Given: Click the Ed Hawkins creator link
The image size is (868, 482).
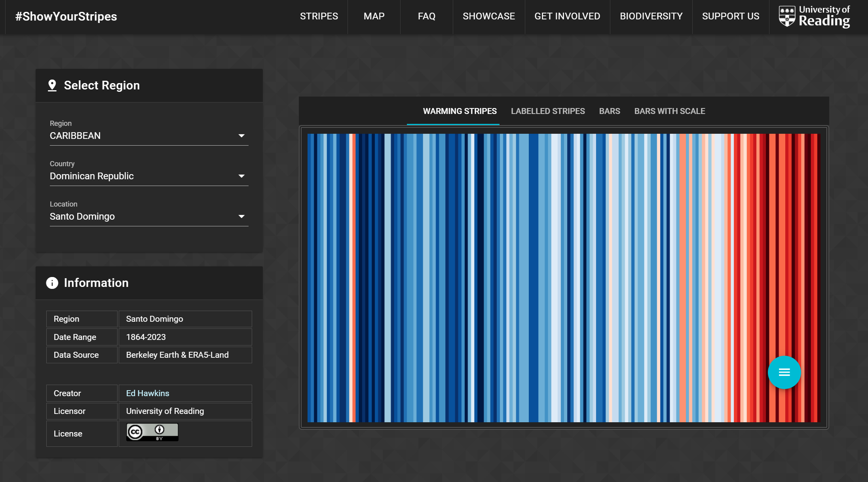Looking at the screenshot, I should pyautogui.click(x=147, y=393).
